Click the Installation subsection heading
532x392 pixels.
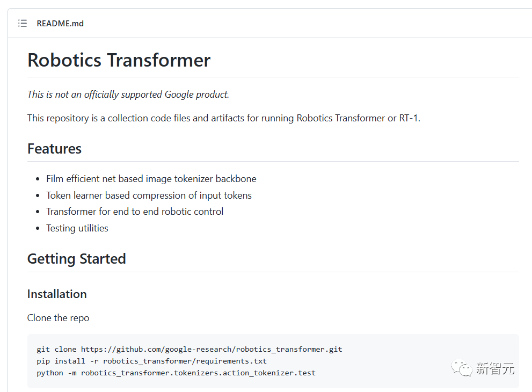[57, 294]
